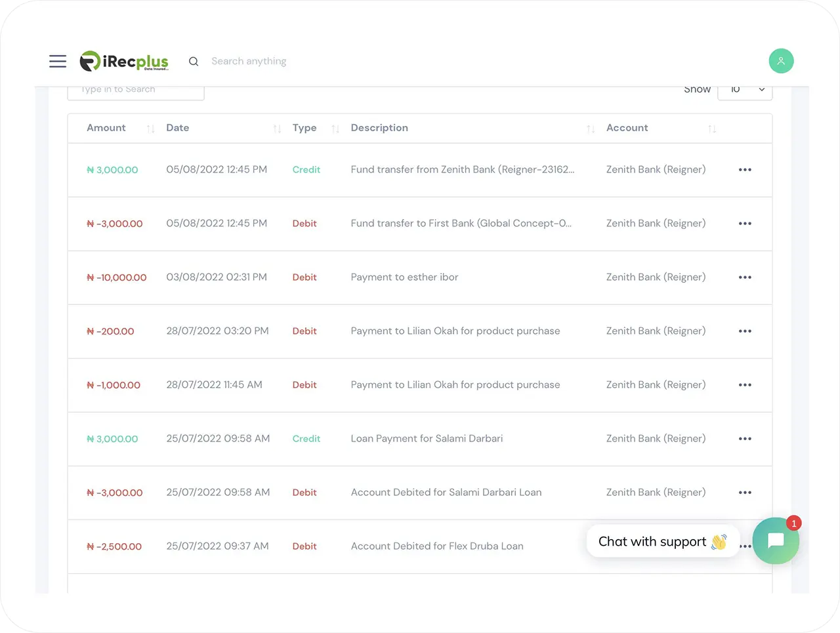Focus the table Type in to Search box
Viewport: 840px width, 633px height.
136,92
